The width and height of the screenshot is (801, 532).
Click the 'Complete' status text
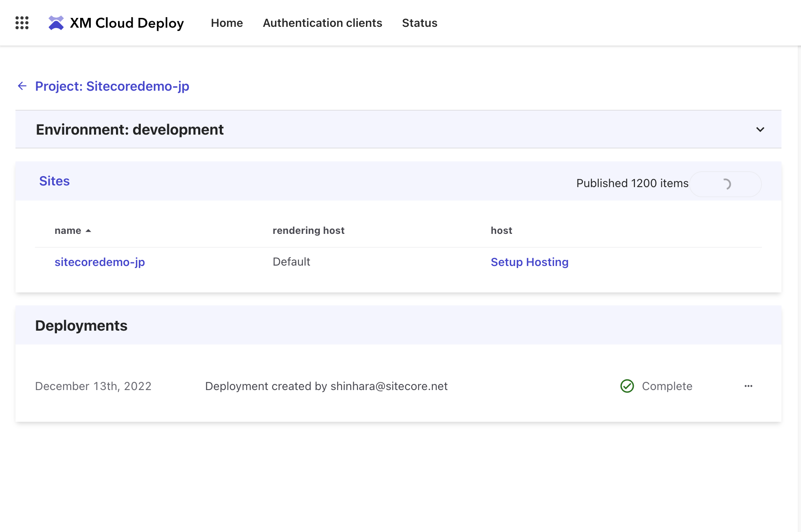pos(667,386)
